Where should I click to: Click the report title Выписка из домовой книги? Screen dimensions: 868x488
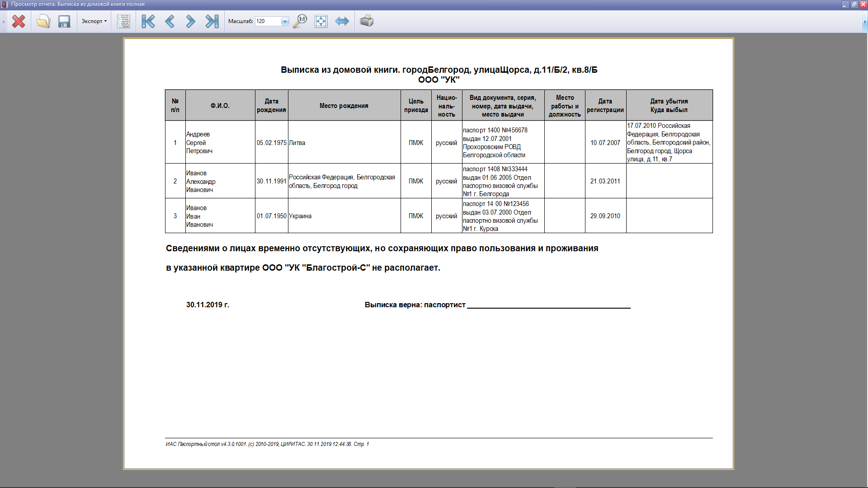(x=439, y=70)
